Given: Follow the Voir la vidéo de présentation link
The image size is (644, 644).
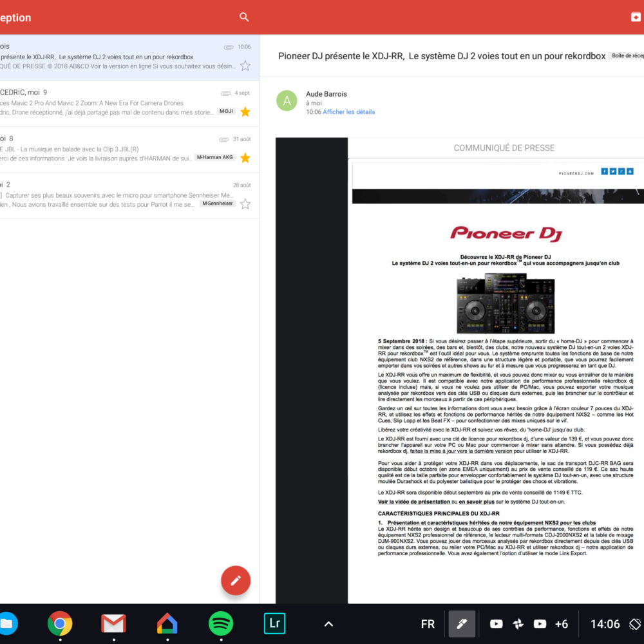Looking at the screenshot, I should 414,502.
